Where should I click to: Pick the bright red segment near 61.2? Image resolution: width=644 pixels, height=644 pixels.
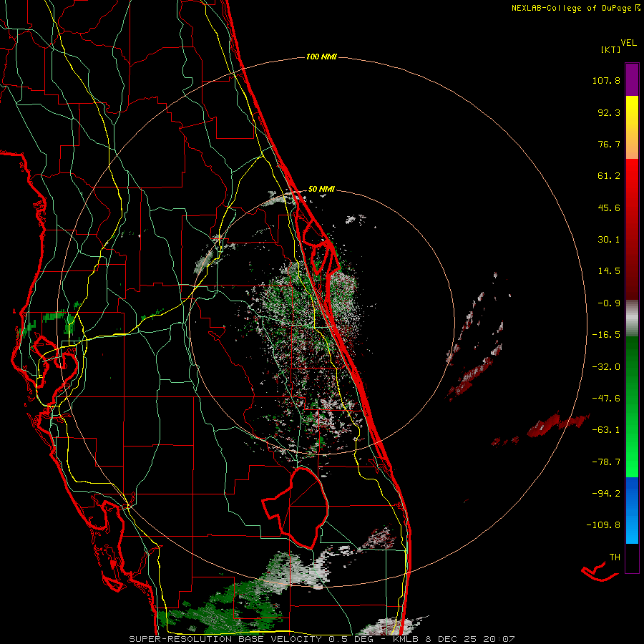[632, 177]
